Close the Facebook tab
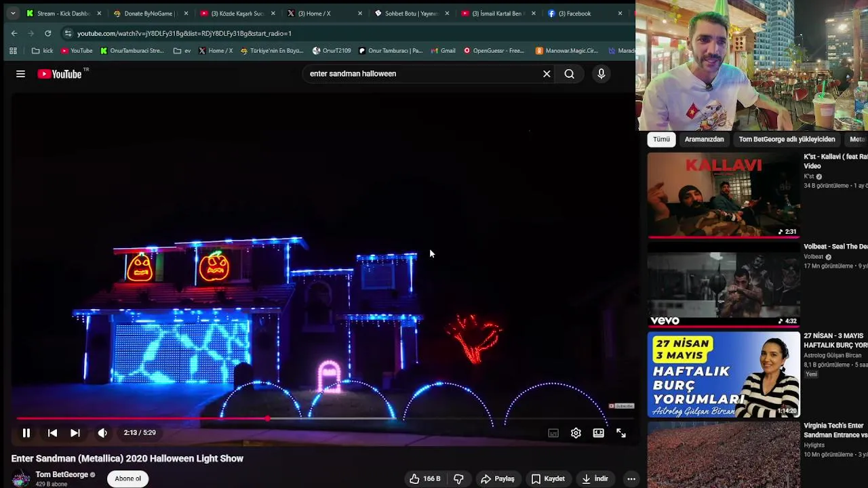This screenshot has height=488, width=868. pyautogui.click(x=620, y=14)
